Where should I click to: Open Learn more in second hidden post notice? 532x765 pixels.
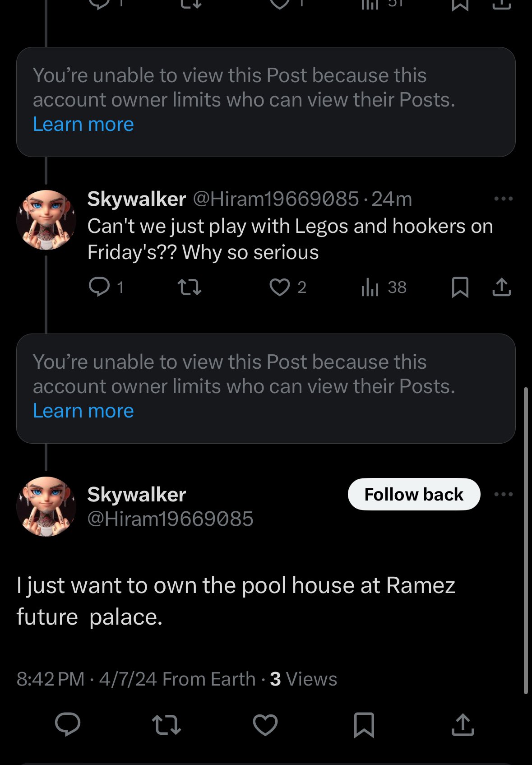click(x=83, y=411)
